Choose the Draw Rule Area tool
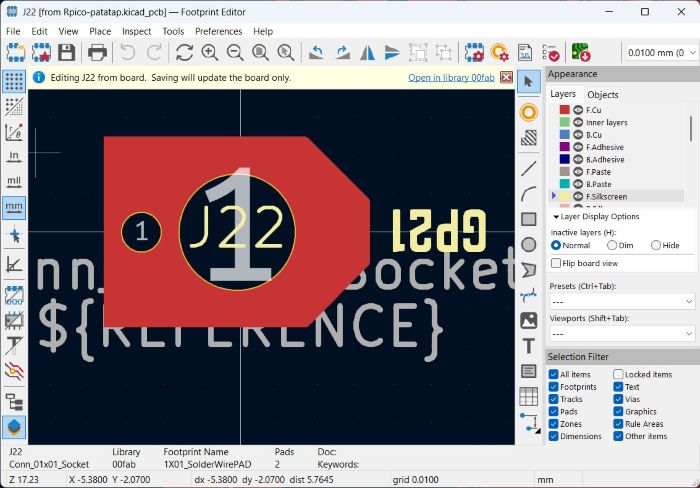 (x=529, y=138)
